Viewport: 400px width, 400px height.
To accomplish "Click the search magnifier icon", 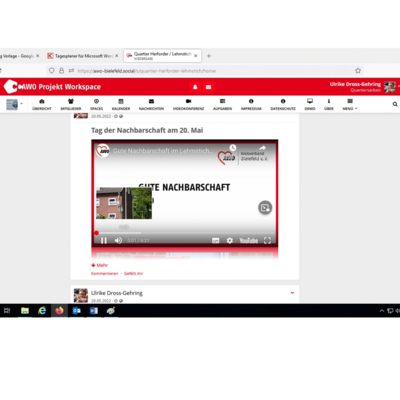I will click(x=395, y=104).
